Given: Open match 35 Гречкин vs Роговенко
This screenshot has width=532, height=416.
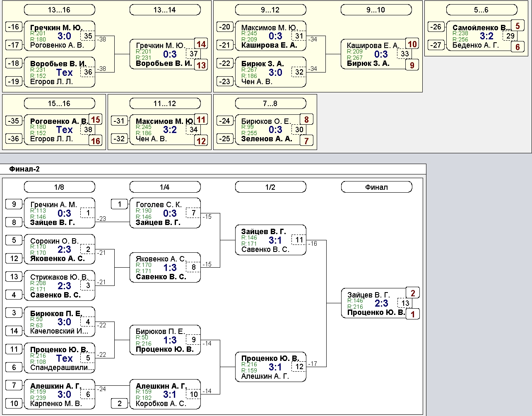Looking at the screenshot, I should tap(59, 36).
